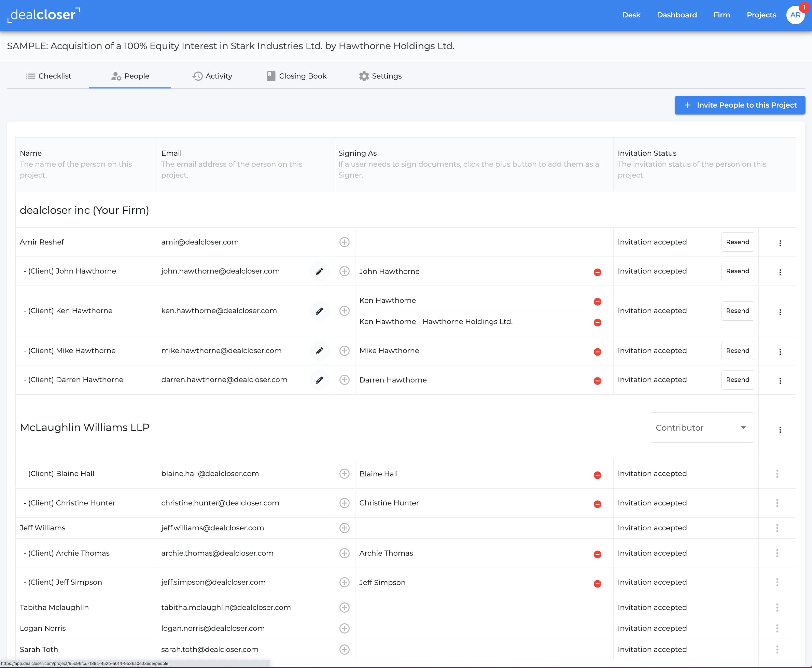Resend invitation to Ken Hawthorne
The width and height of the screenshot is (812, 668).
click(737, 311)
